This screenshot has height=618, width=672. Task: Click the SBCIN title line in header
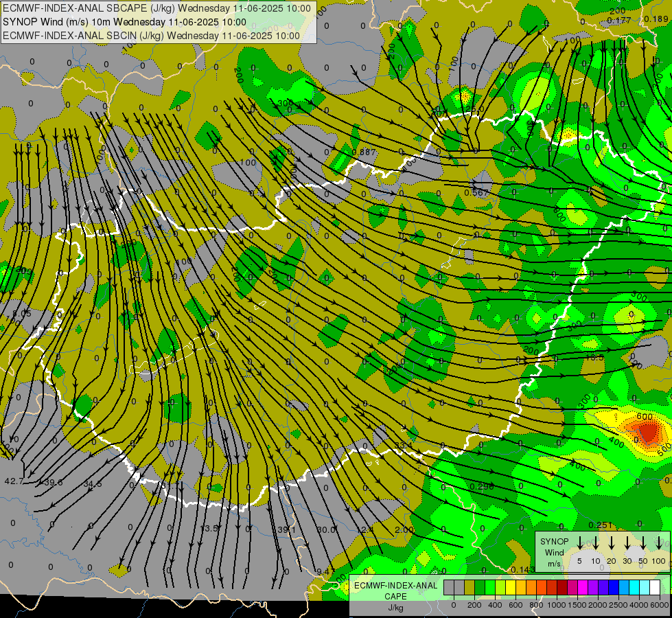[151, 36]
